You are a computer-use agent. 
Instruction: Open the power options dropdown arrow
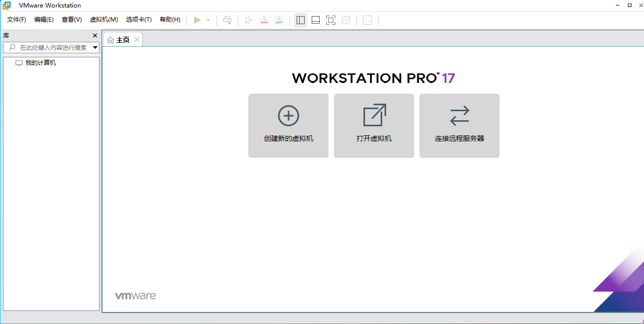click(x=208, y=20)
